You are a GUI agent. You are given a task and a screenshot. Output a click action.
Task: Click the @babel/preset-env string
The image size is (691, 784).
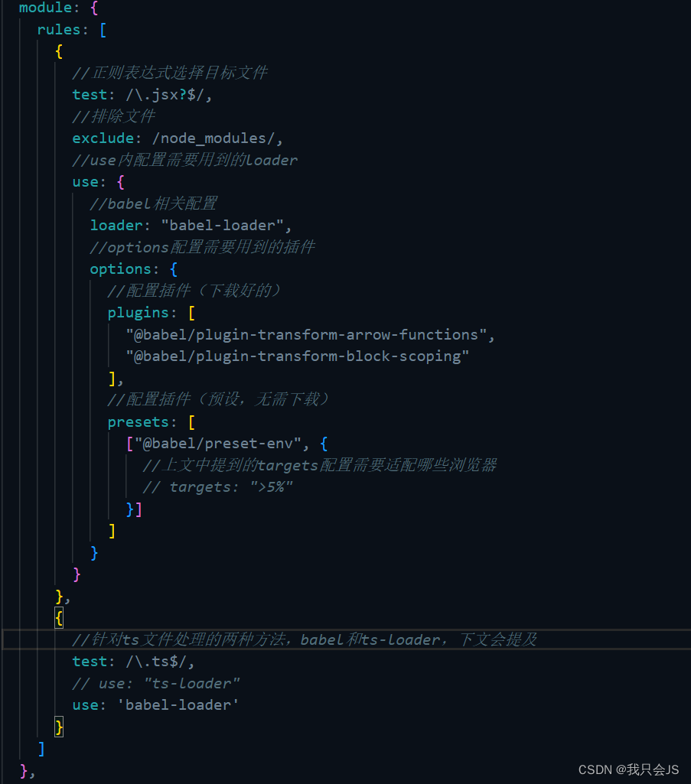[213, 443]
